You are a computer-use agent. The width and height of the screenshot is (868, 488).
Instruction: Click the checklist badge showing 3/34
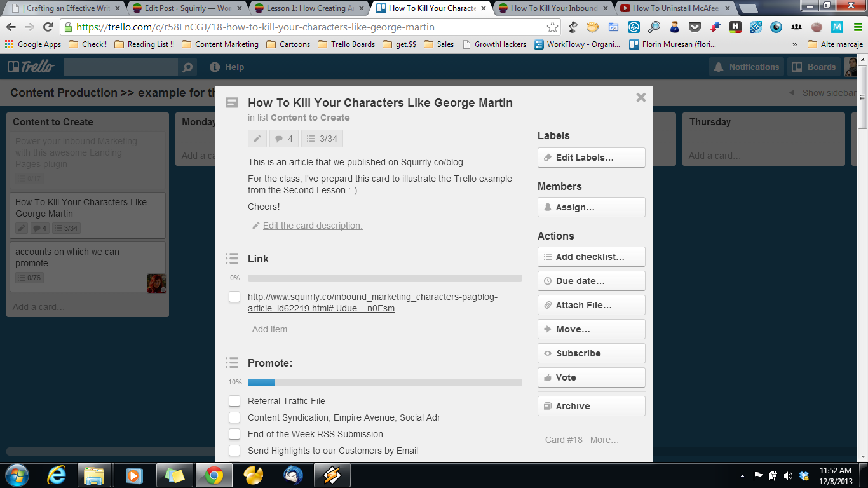(x=322, y=139)
